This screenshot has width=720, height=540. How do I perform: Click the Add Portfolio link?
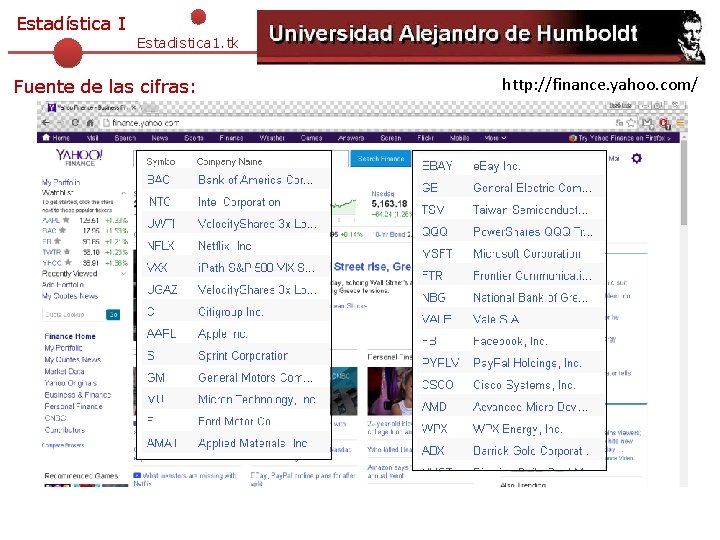63,285
